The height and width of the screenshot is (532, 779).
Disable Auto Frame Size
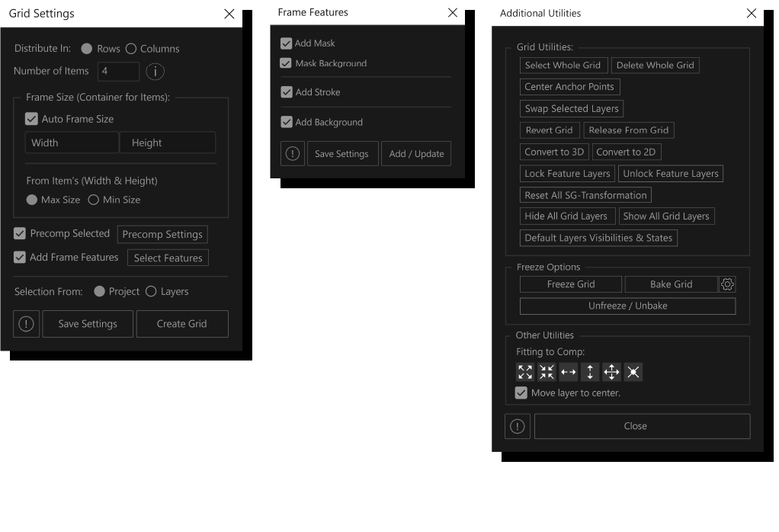click(31, 119)
